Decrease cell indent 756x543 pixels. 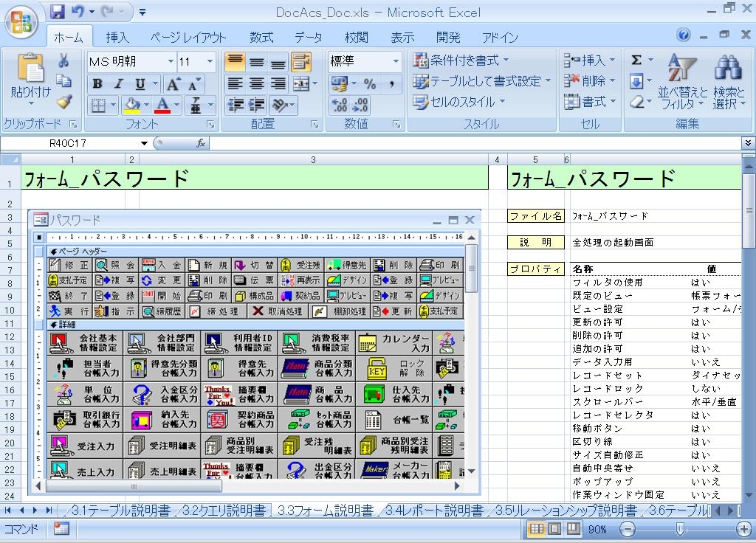click(x=236, y=105)
